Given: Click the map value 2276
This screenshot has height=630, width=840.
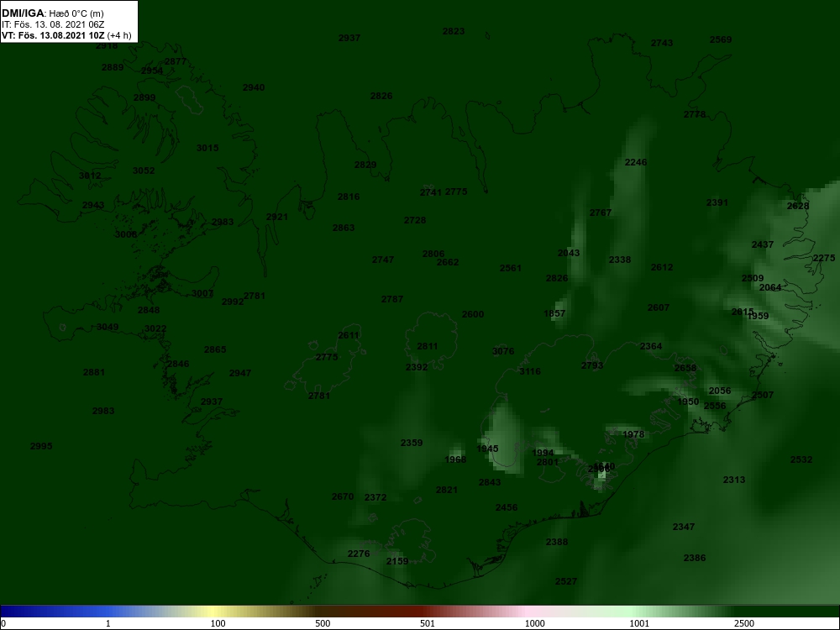Looking at the screenshot, I should tap(359, 554).
